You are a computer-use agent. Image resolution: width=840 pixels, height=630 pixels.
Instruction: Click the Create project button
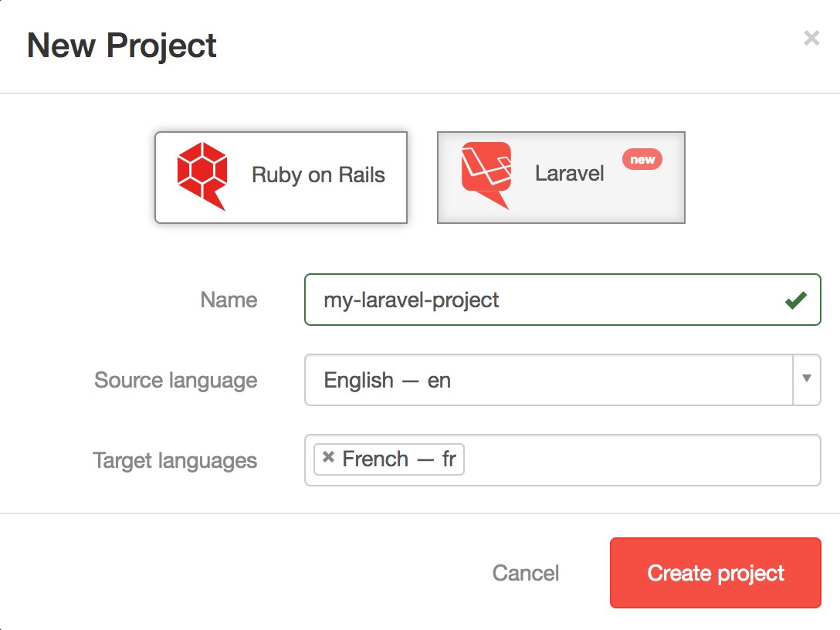[716, 573]
